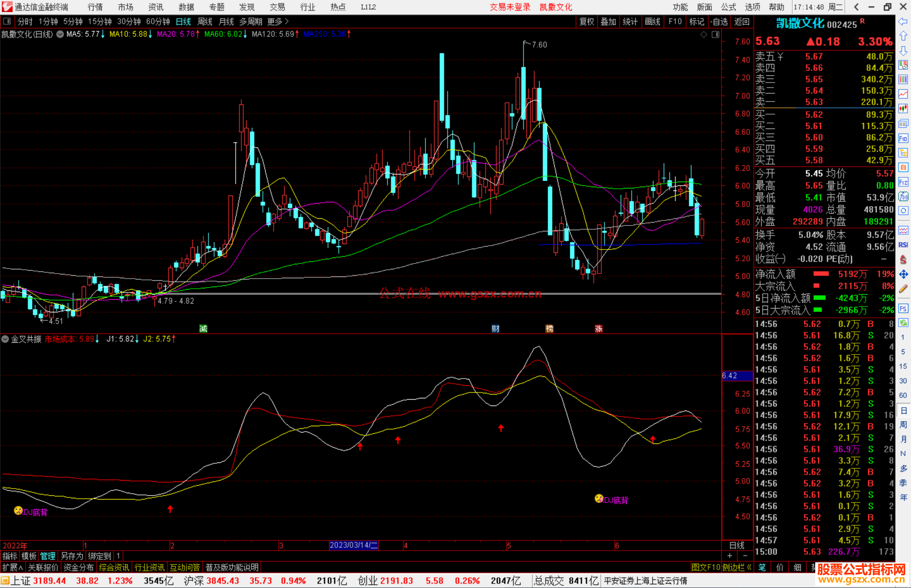This screenshot has width=911, height=588.
Task: Click the F12 sidebar icon
Action: click(x=903, y=182)
